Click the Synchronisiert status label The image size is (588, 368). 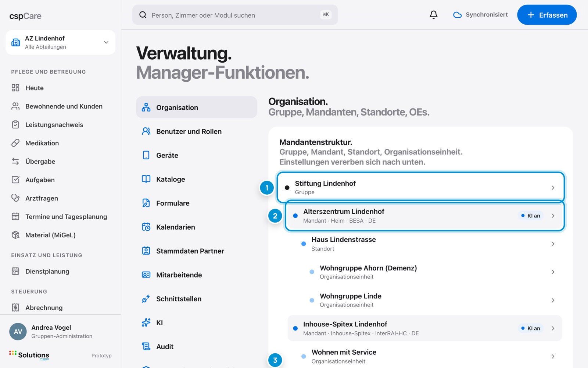(487, 15)
